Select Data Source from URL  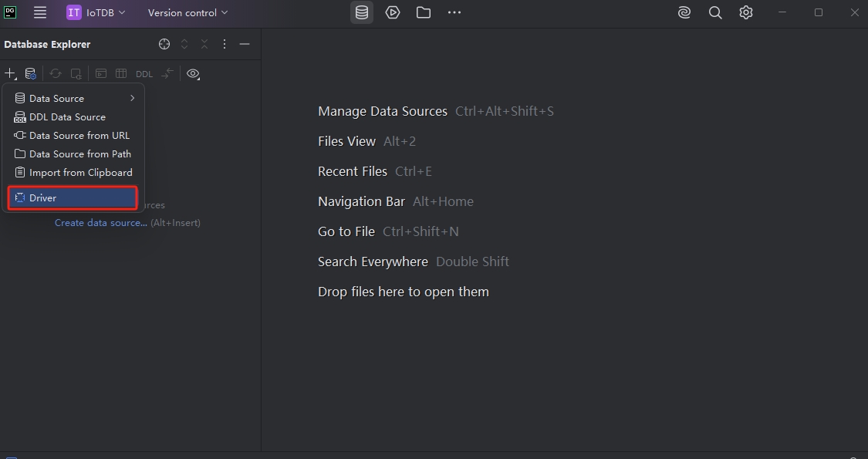(x=79, y=136)
